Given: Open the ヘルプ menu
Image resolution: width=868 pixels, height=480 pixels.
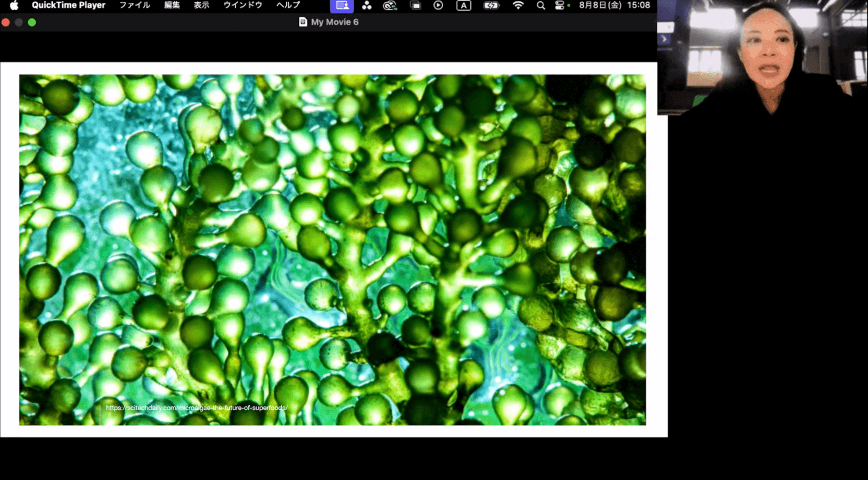Looking at the screenshot, I should 288,5.
